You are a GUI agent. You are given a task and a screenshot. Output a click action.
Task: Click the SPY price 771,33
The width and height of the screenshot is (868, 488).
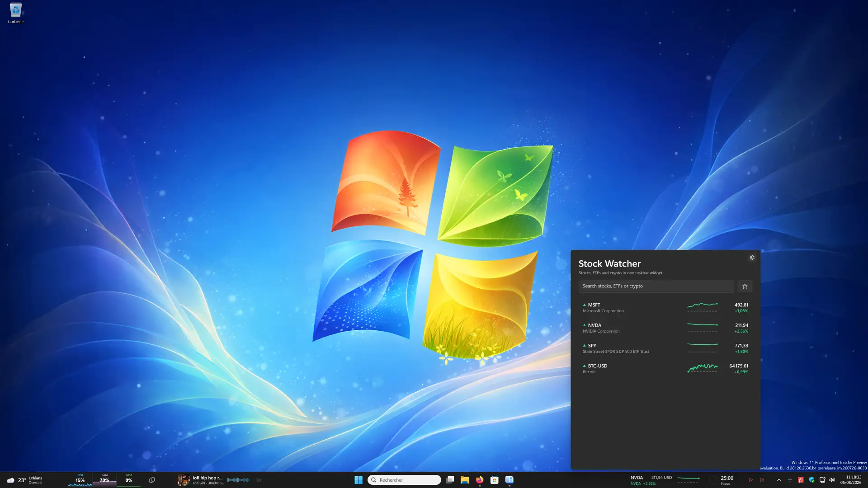pos(741,346)
